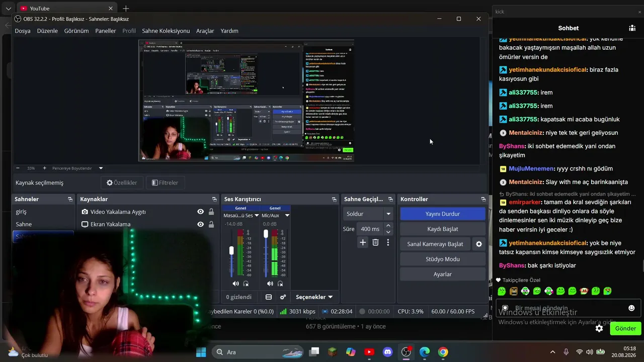This screenshot has width=644, height=362.
Task: Open Kick chat settings gear
Action: [x=599, y=328]
